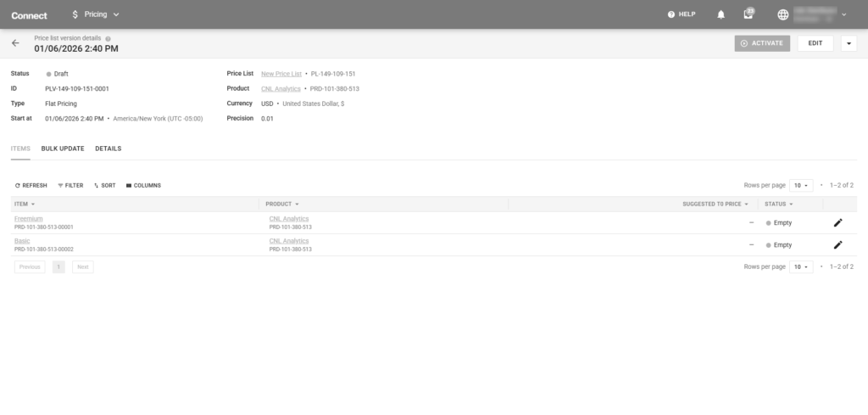Edit the Freemium item with pencil icon
This screenshot has height=415, width=868.
coord(838,222)
